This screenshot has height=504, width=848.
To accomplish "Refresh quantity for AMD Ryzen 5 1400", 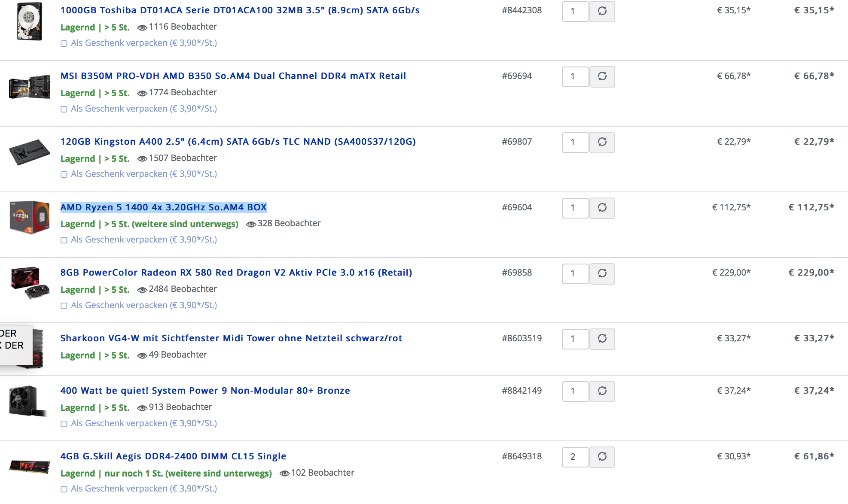I will (602, 208).
